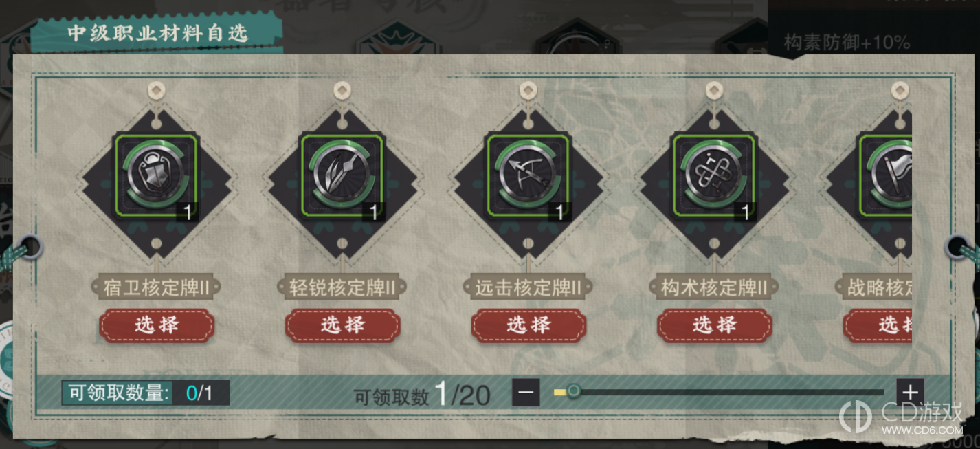Choose 构术核定牌II via 选择 button

coord(714,325)
